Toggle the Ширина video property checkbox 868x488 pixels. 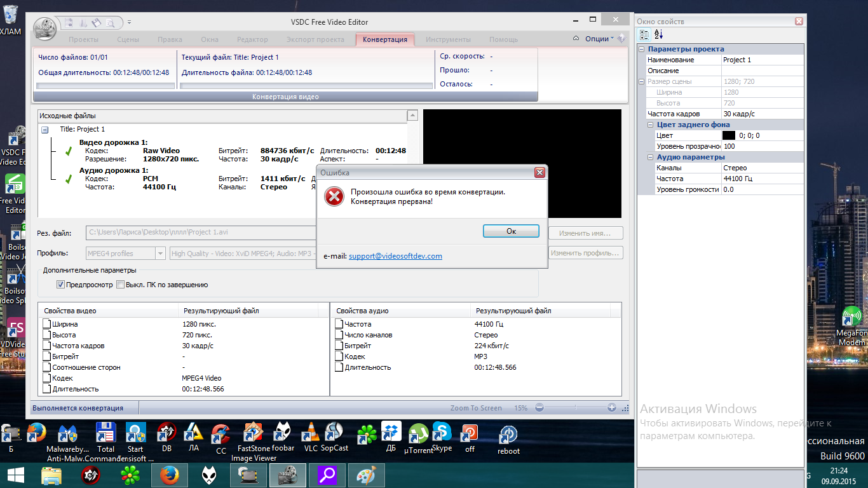pyautogui.click(x=46, y=324)
